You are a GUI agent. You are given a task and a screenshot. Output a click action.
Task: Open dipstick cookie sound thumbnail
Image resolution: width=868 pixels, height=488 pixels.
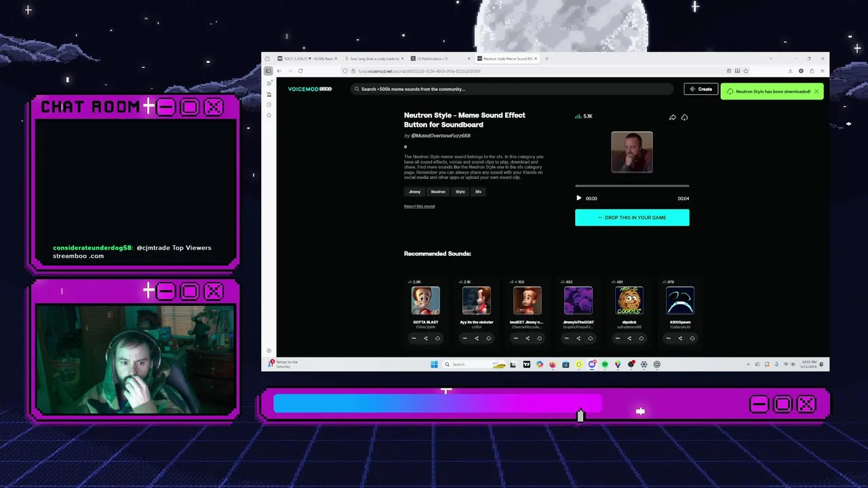pos(629,300)
